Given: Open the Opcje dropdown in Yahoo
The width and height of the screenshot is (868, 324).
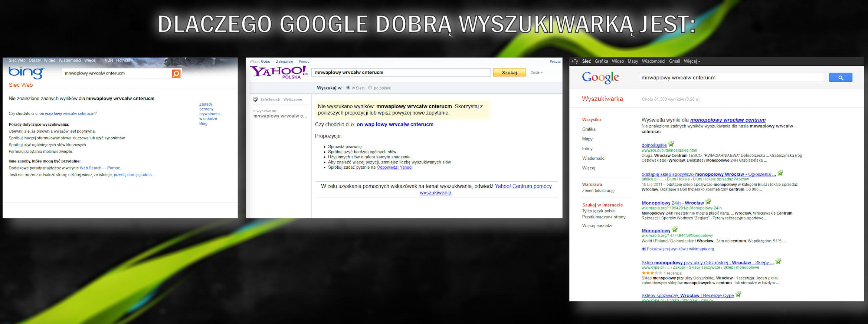Looking at the screenshot, I should [x=537, y=73].
